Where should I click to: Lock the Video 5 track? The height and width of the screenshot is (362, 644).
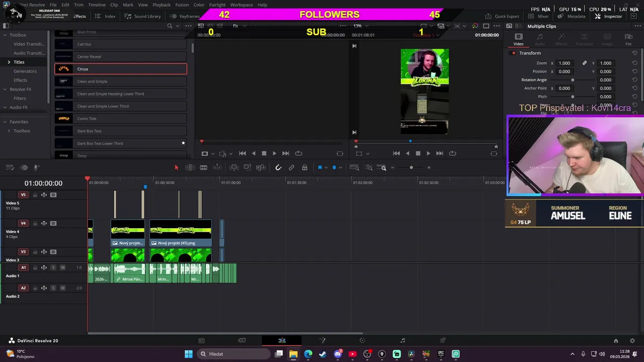35,195
